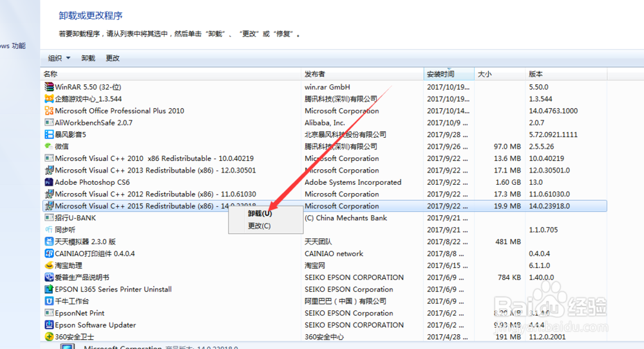644x349 pixels.
Task: Click the CAINIAO打印组件 icon
Action: tap(49, 253)
